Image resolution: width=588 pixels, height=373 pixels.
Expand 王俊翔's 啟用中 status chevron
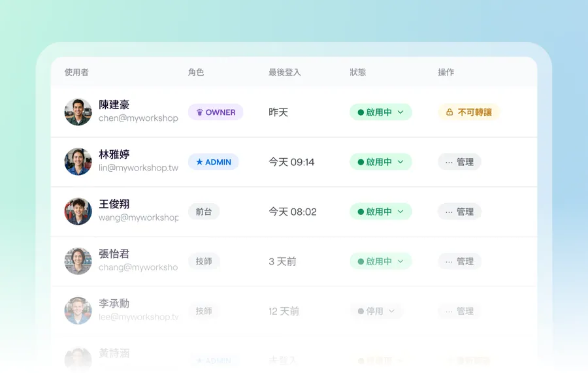400,212
